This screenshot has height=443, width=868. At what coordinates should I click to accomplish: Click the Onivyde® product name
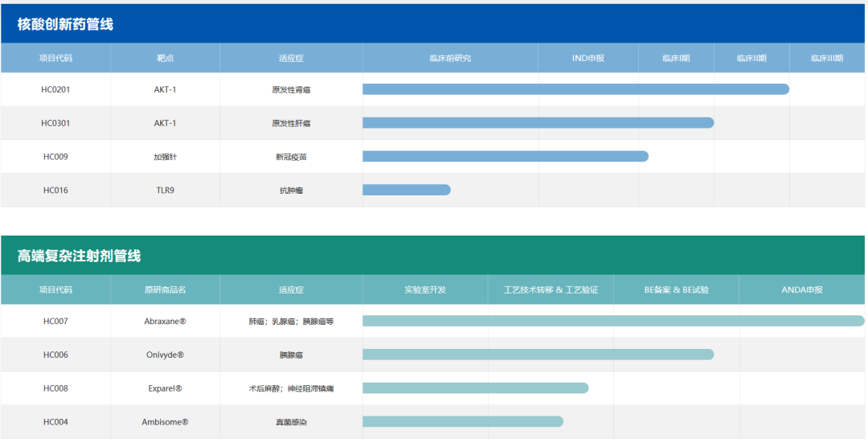pos(165,355)
